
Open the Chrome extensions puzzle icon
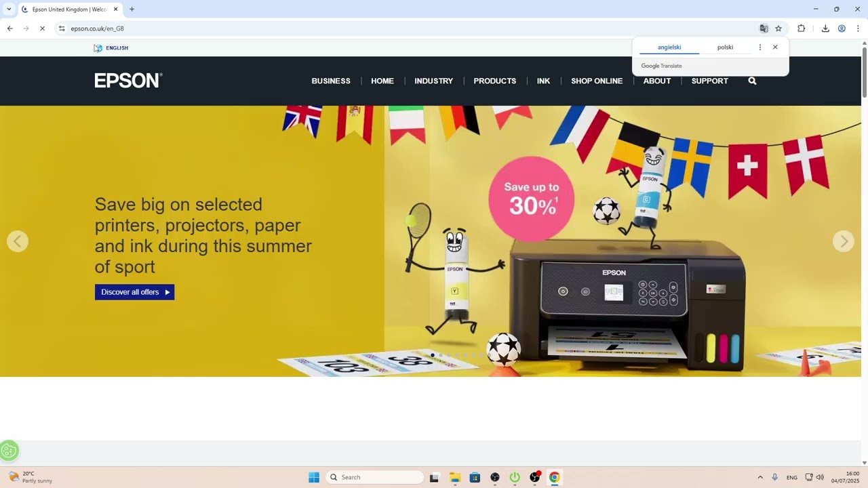tap(802, 28)
